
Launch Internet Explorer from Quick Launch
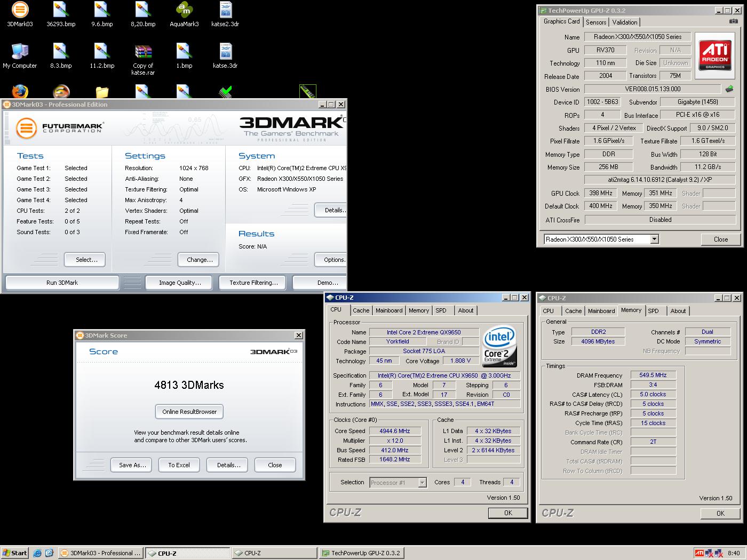click(37, 553)
